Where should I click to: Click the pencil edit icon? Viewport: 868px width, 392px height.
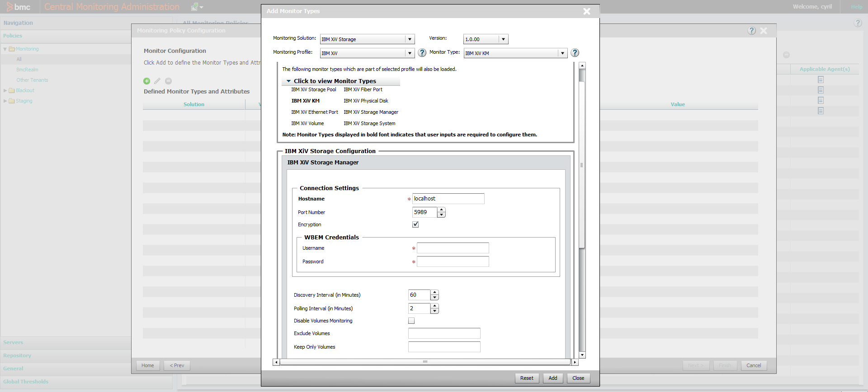click(x=157, y=81)
